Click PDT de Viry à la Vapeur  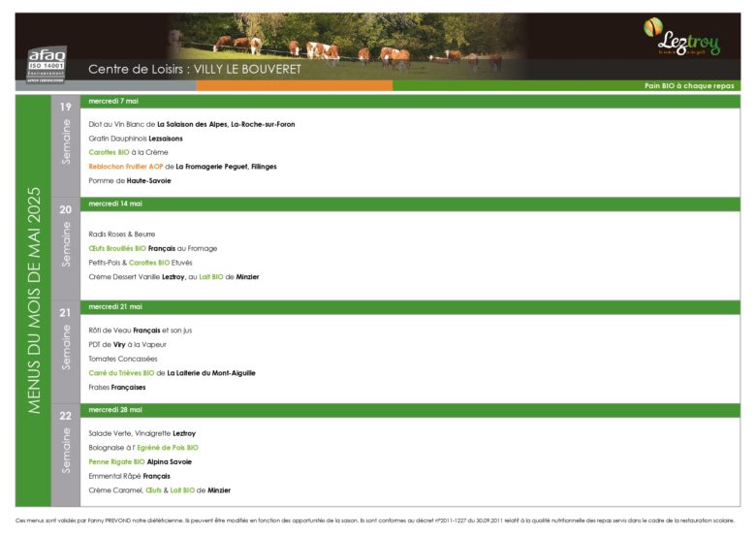click(x=127, y=345)
